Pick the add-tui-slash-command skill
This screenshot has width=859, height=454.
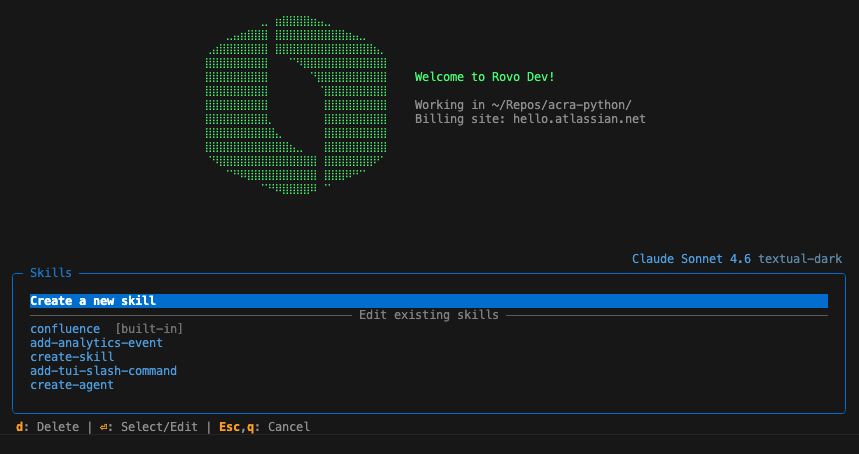[x=104, y=371]
